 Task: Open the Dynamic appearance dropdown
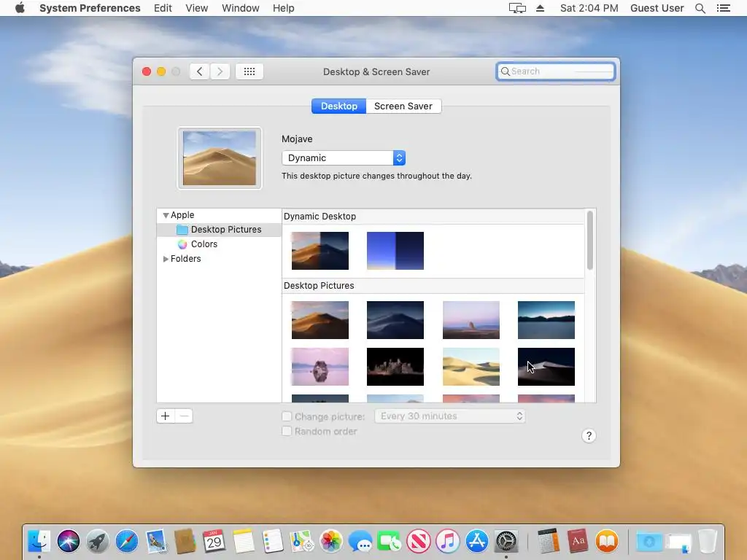tap(344, 158)
